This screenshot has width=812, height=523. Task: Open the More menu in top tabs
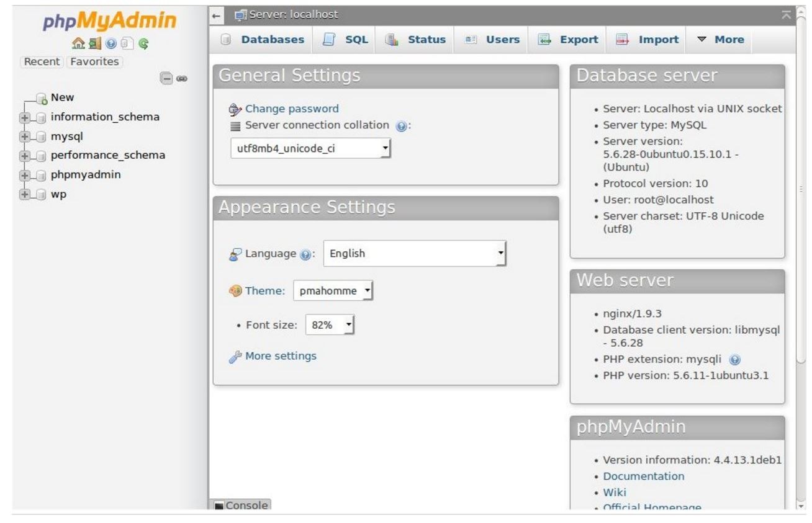(x=720, y=40)
